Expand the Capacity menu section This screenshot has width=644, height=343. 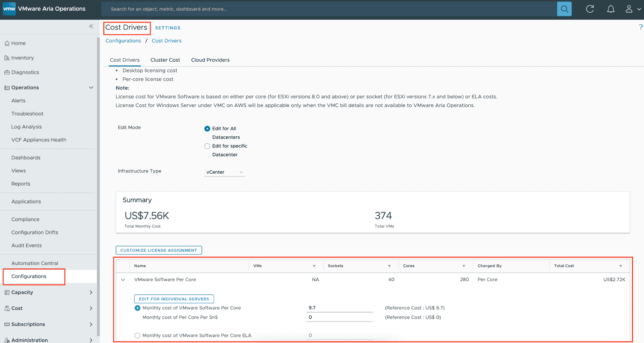point(91,292)
